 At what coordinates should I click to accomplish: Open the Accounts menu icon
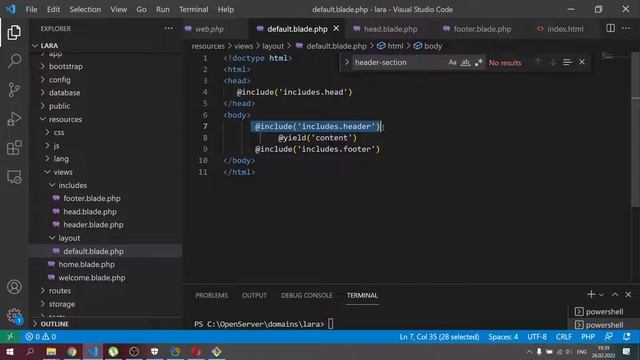[14, 287]
